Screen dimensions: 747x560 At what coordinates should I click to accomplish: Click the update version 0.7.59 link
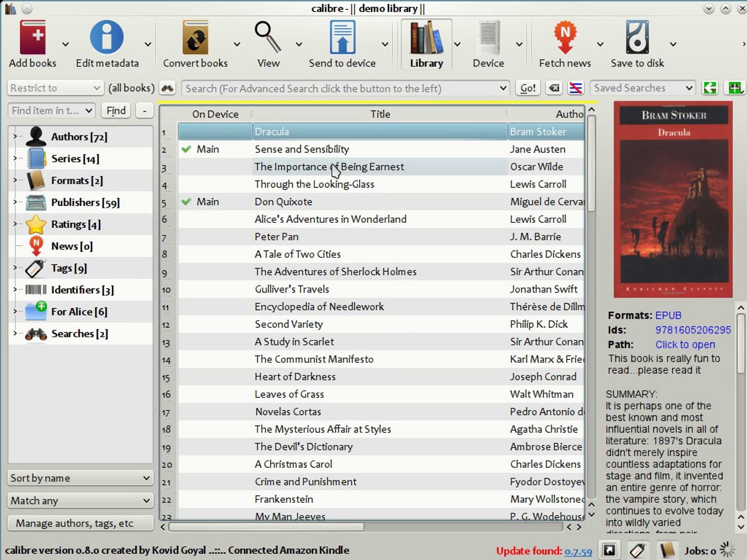tap(578, 551)
